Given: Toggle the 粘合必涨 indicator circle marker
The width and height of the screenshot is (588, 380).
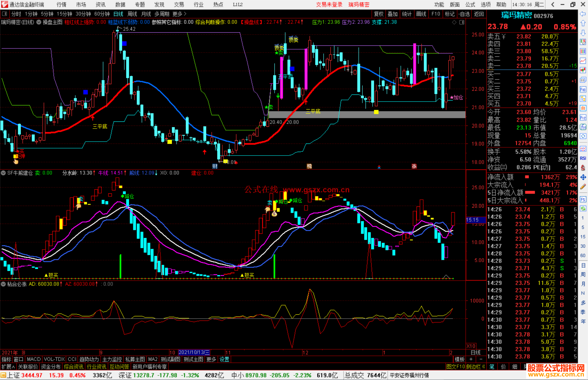Looking at the screenshot, I should [x=3, y=284].
